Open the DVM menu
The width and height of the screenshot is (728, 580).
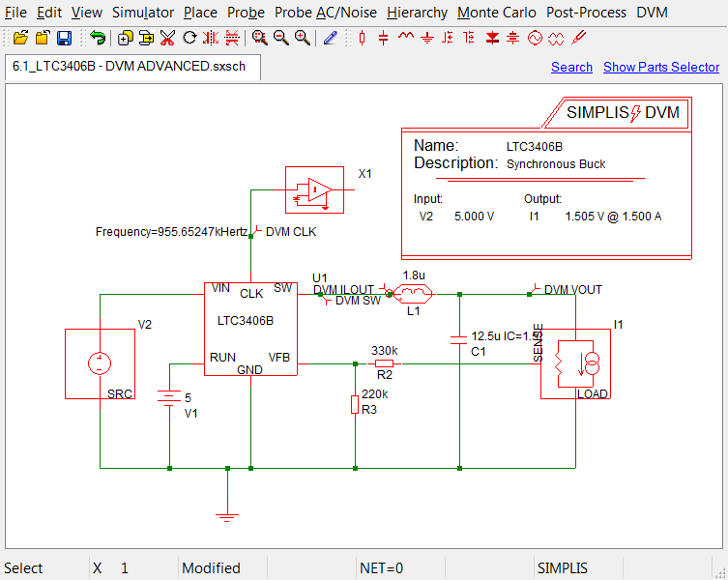(x=652, y=13)
